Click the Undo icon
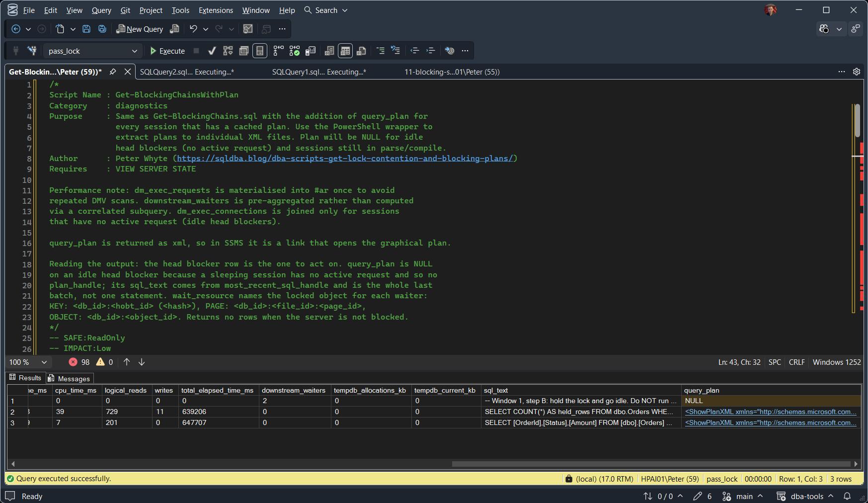 (193, 29)
